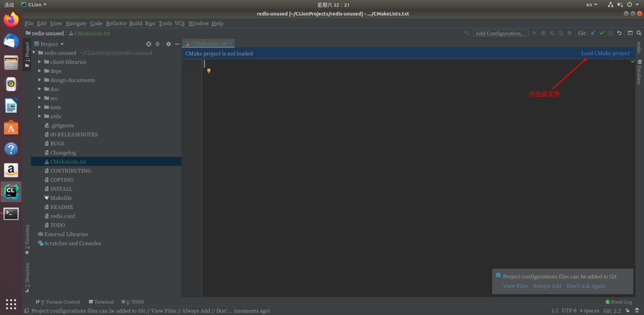The width and height of the screenshot is (644, 315).
Task: Click the Run play icon
Action: 534,33
